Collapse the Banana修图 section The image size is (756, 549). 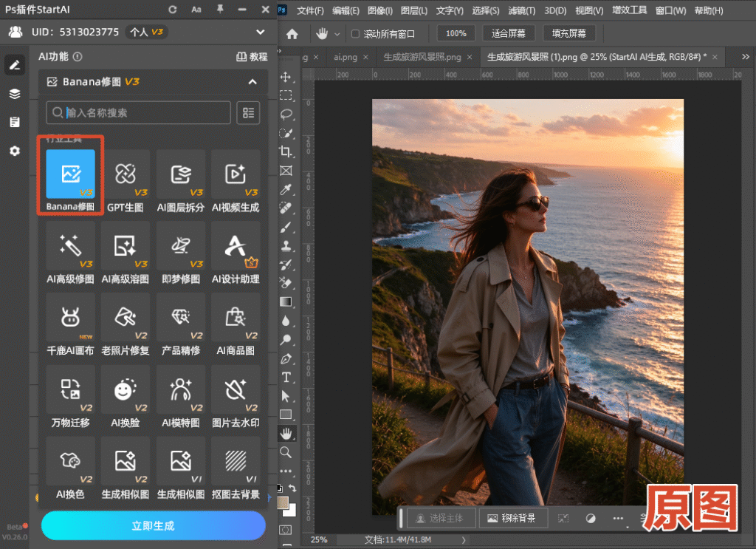click(x=252, y=82)
